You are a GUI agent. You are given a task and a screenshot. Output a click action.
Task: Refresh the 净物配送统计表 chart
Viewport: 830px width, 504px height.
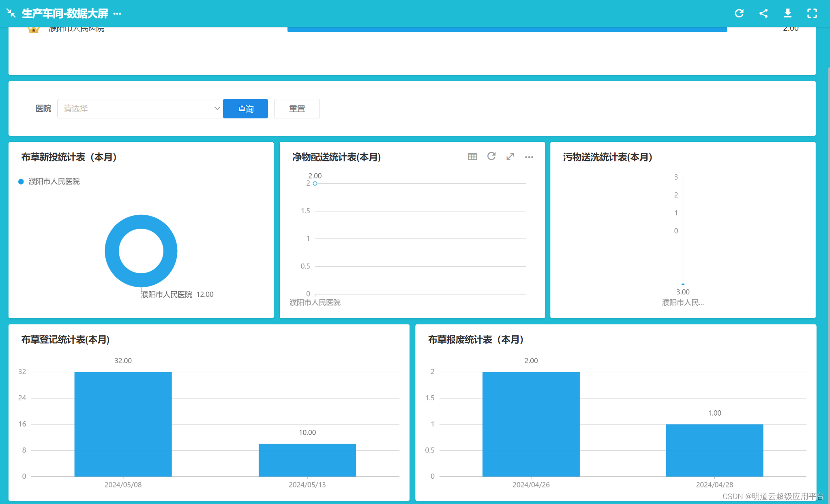(x=491, y=157)
